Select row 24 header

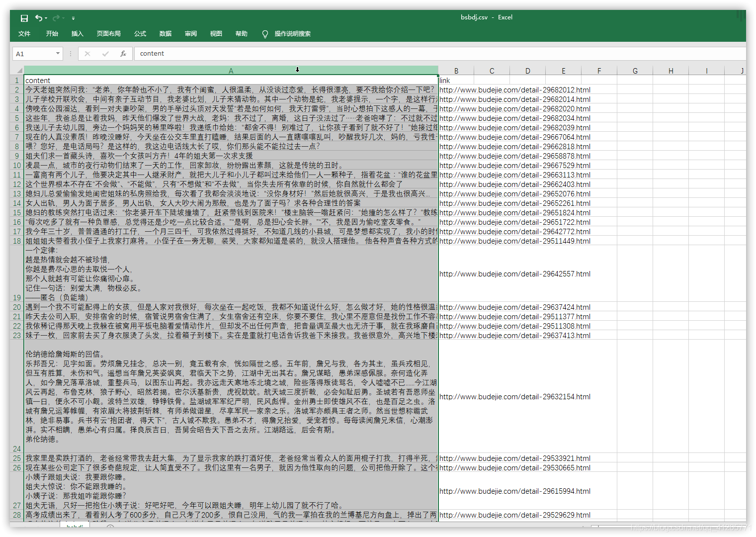pos(17,396)
